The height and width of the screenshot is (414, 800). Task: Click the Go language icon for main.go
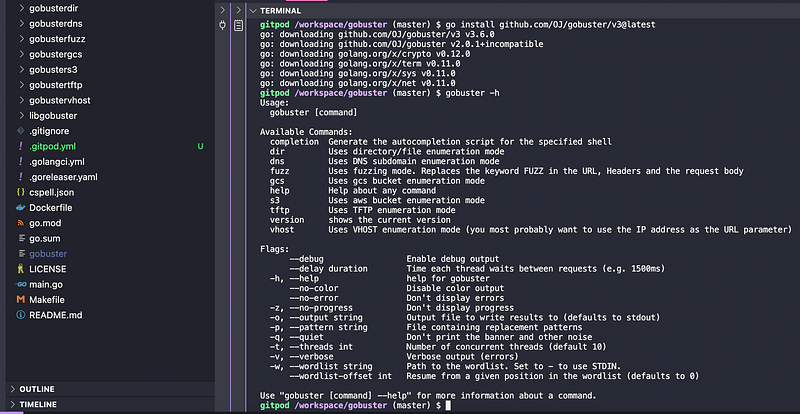pyautogui.click(x=20, y=284)
